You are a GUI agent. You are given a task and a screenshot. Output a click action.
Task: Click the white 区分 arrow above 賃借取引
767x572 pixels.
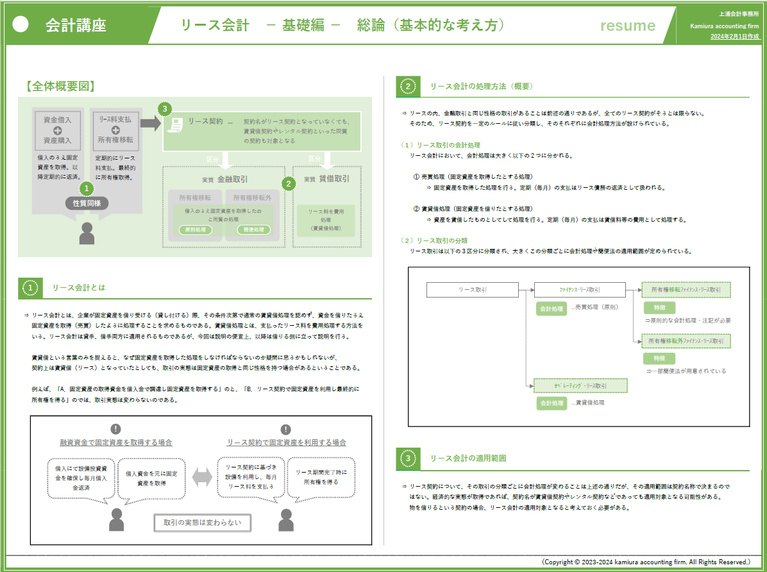tap(327, 160)
